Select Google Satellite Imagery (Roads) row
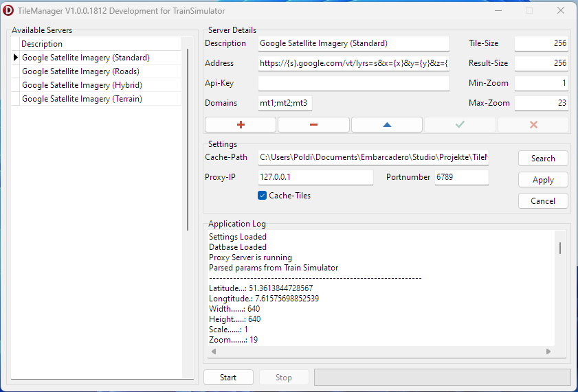The height and width of the screenshot is (392, 578). (x=97, y=71)
